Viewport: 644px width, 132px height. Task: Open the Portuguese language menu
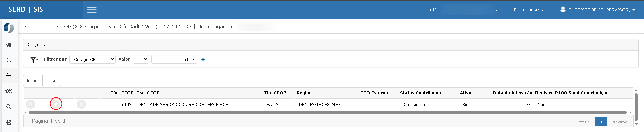(528, 10)
